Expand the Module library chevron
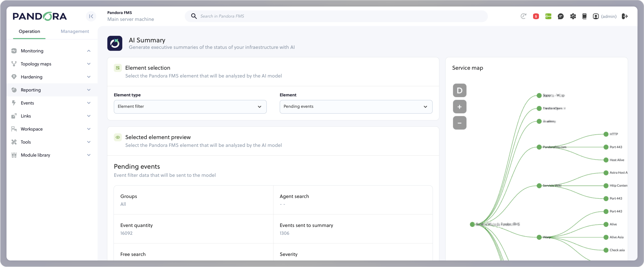 click(x=89, y=155)
